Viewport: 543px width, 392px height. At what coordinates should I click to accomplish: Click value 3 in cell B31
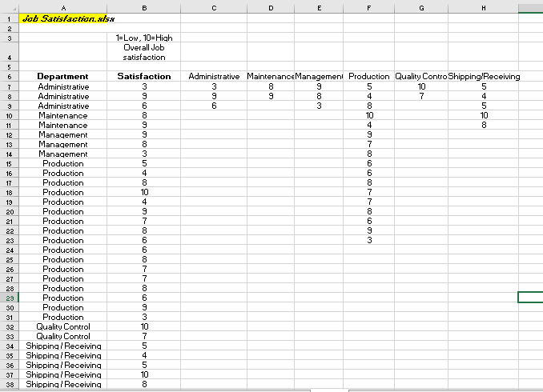coord(144,317)
